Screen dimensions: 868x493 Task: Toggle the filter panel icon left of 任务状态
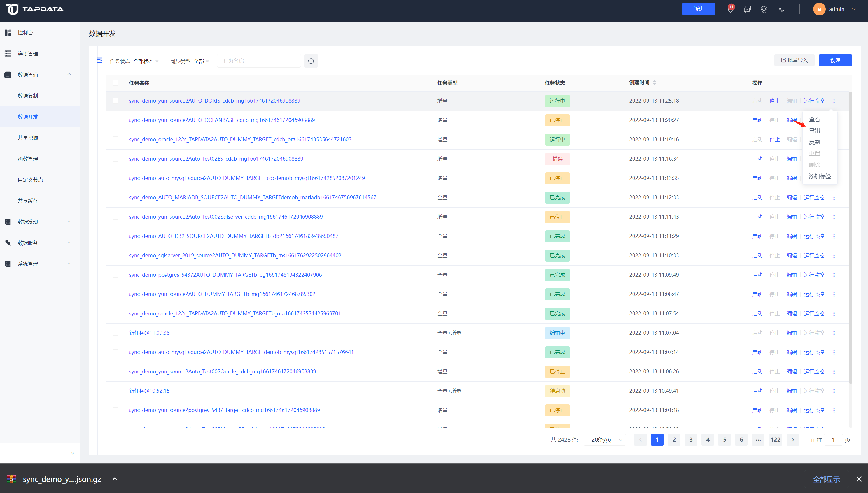pos(99,60)
